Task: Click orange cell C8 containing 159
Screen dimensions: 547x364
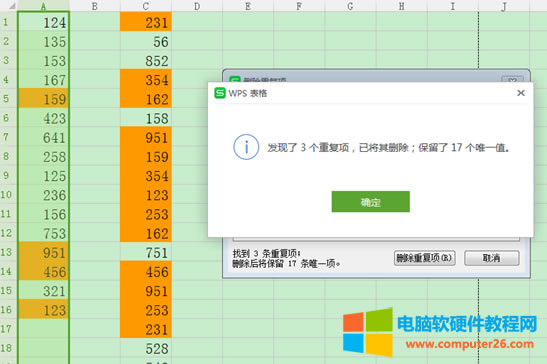Action: coord(146,156)
